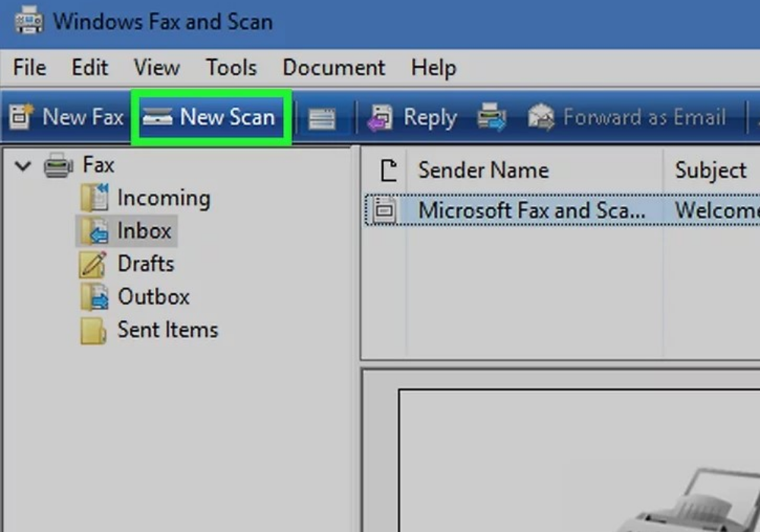This screenshot has width=760, height=532.
Task: Open the File menu
Action: (x=30, y=68)
